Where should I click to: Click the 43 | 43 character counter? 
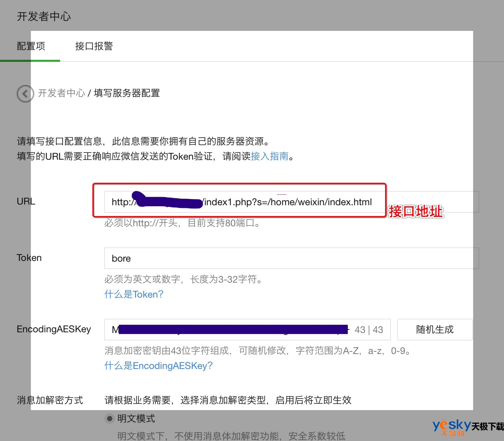(x=369, y=330)
